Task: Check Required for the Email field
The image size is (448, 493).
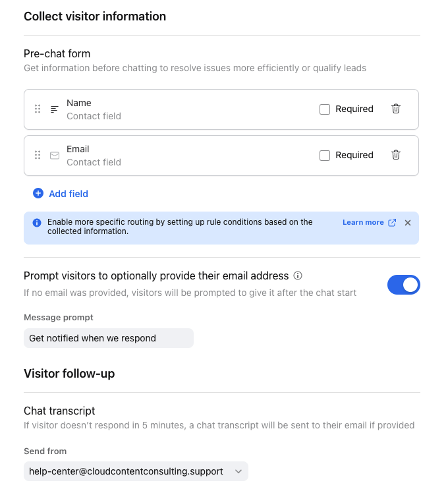Action: 325,156
